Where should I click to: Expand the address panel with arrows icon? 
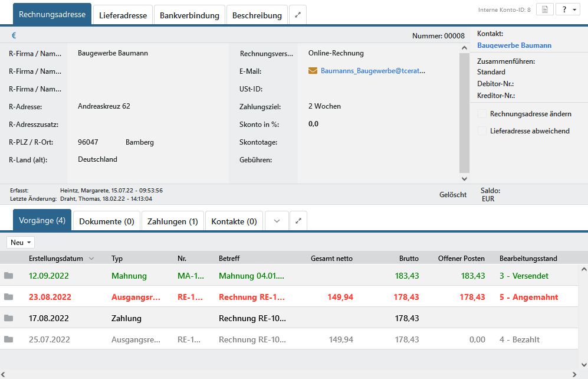coord(298,15)
